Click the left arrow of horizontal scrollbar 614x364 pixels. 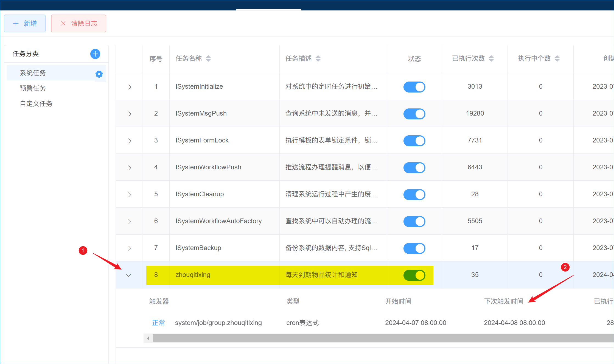[x=148, y=338]
